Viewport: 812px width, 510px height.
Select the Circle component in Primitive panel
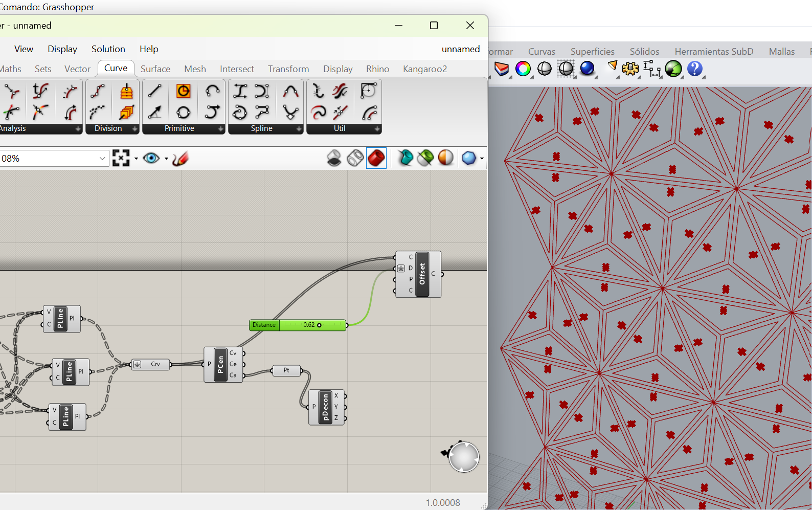[x=183, y=112]
